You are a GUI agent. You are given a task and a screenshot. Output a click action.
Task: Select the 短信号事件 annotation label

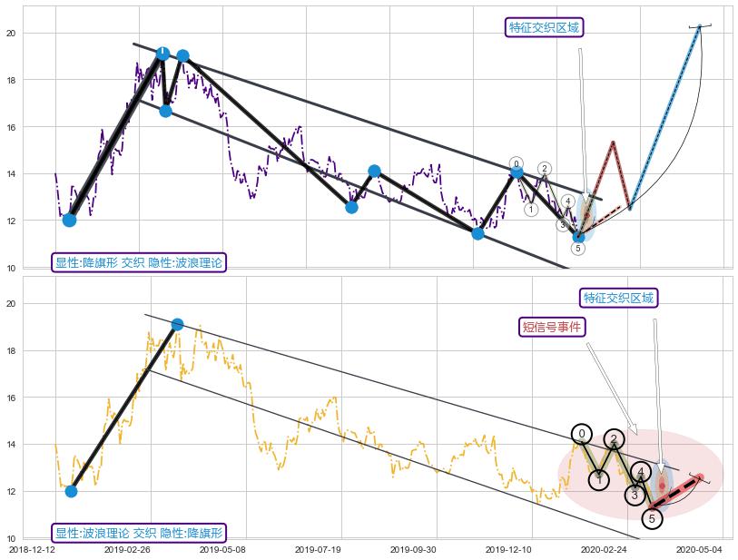(552, 327)
